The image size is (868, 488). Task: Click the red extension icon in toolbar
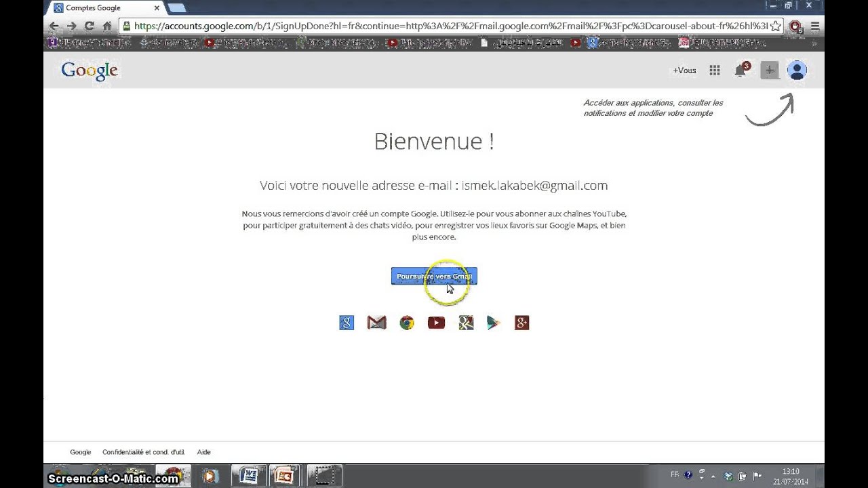click(796, 26)
